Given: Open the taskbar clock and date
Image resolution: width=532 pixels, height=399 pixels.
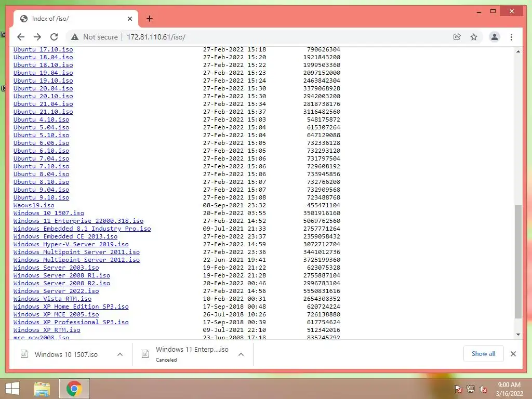Looking at the screenshot, I should pos(509,389).
